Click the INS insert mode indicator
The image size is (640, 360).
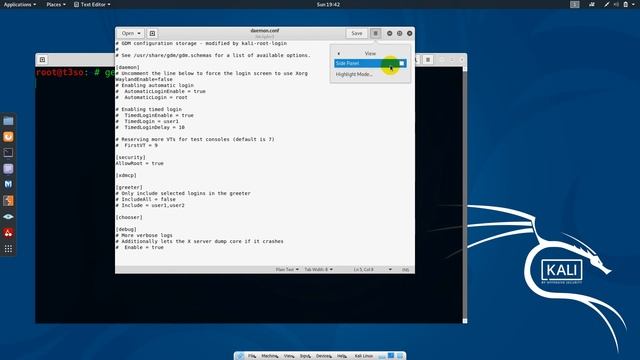click(x=405, y=269)
